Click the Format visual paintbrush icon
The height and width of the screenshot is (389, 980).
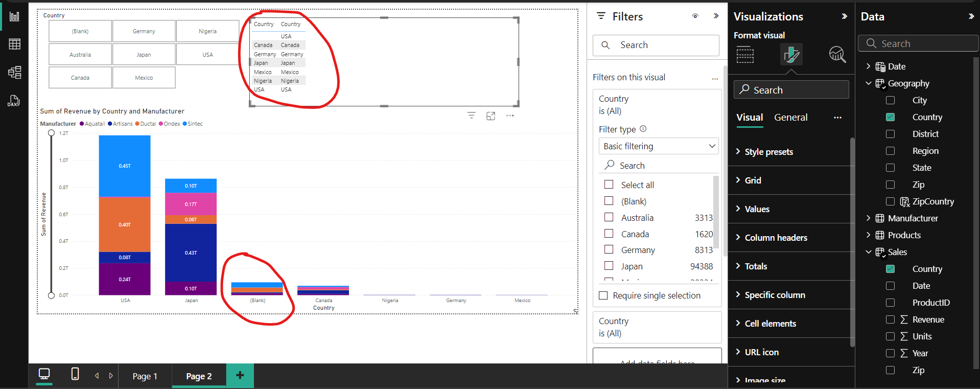point(791,54)
